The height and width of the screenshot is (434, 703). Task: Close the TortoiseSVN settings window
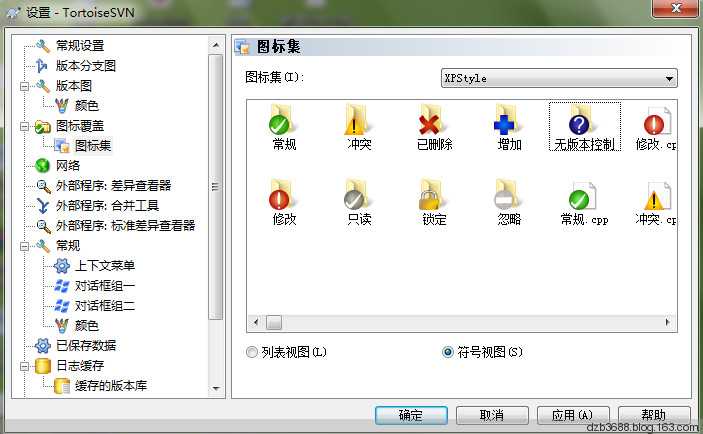tap(676, 8)
